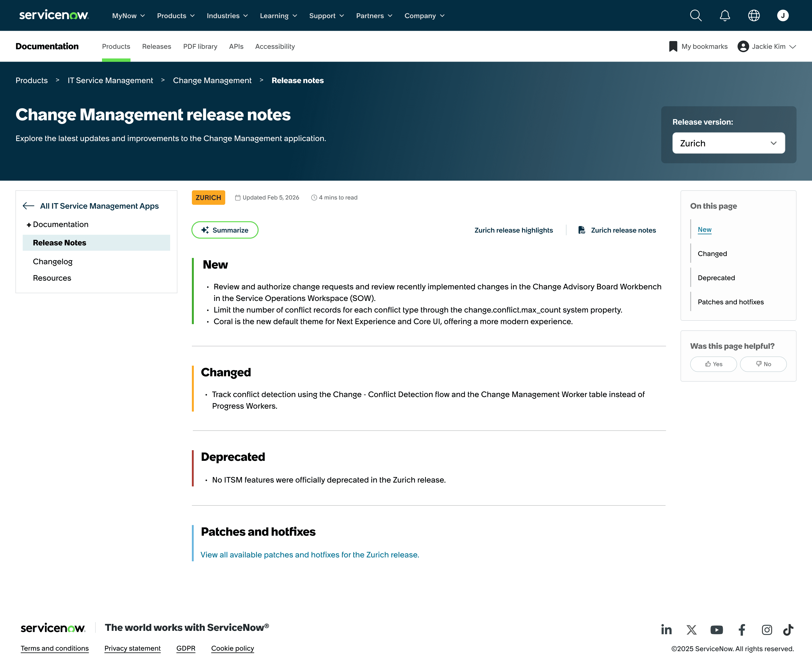Jump to Deprecated section in page outline

[x=716, y=278]
